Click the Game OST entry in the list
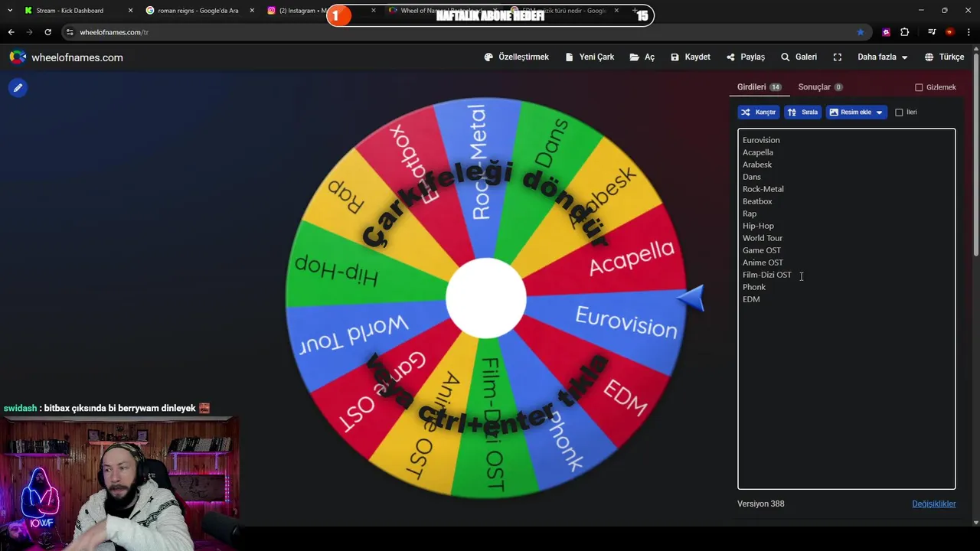The width and height of the screenshot is (980, 551). [761, 250]
